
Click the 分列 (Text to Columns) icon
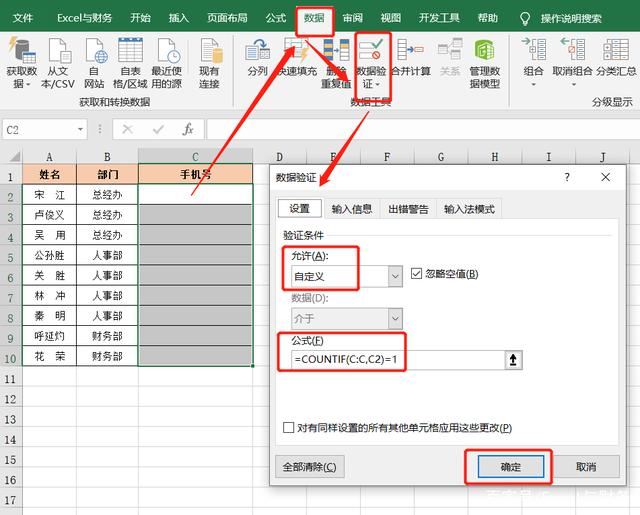click(x=257, y=52)
